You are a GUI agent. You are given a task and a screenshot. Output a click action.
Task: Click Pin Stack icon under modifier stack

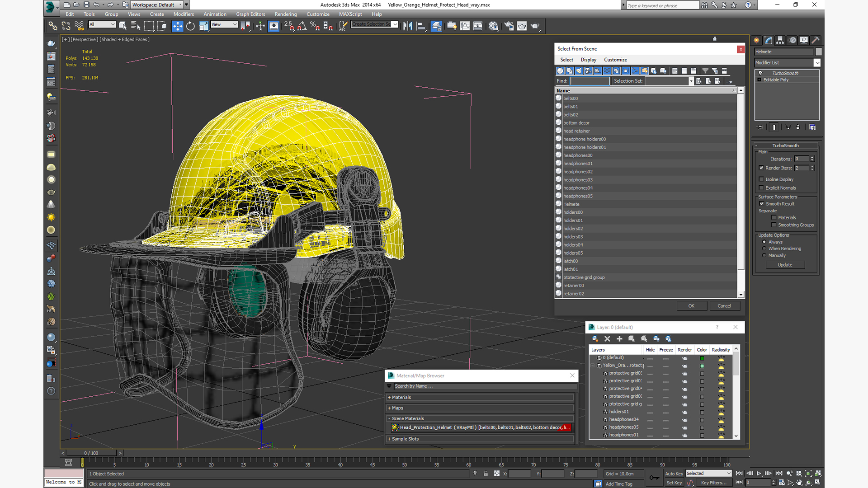point(759,127)
